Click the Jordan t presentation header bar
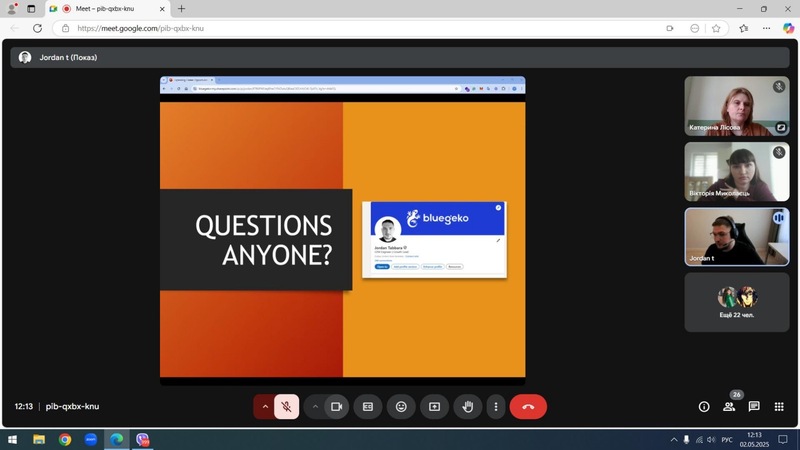800x450 pixels. coord(400,58)
